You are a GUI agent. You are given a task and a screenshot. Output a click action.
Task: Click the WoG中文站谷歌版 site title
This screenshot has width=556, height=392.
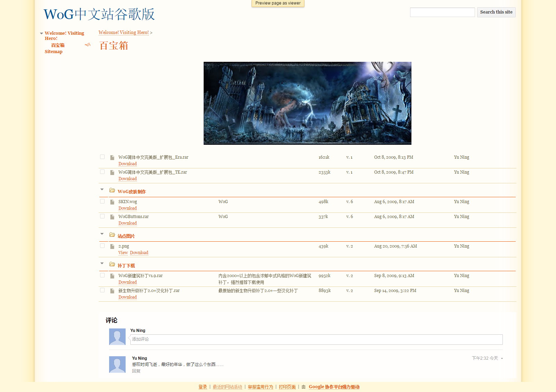point(99,15)
